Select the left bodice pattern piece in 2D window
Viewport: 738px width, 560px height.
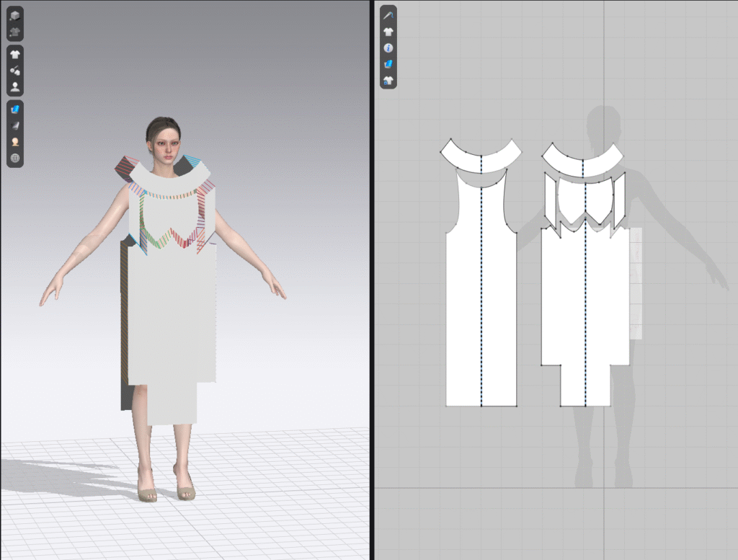465,303
